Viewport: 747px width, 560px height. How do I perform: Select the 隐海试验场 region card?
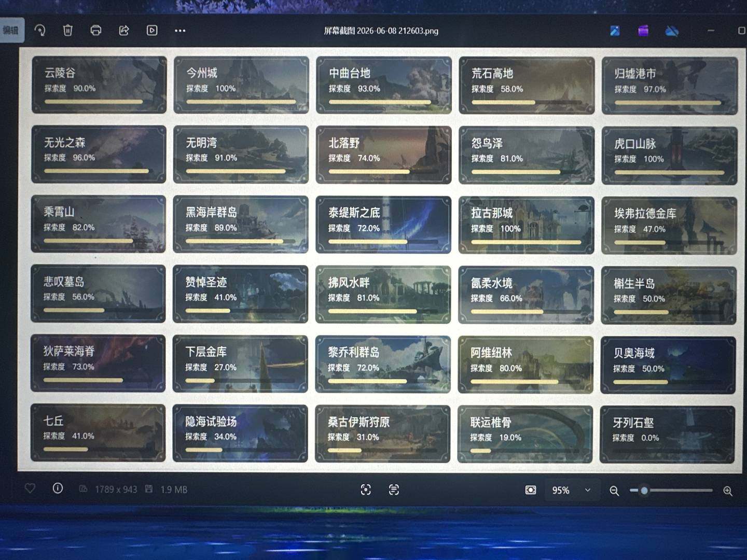click(x=240, y=433)
